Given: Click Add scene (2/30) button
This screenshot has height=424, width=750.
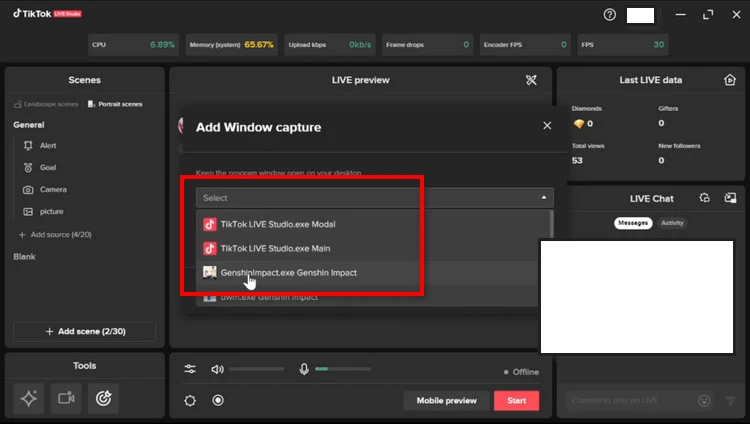Looking at the screenshot, I should click(x=85, y=331).
